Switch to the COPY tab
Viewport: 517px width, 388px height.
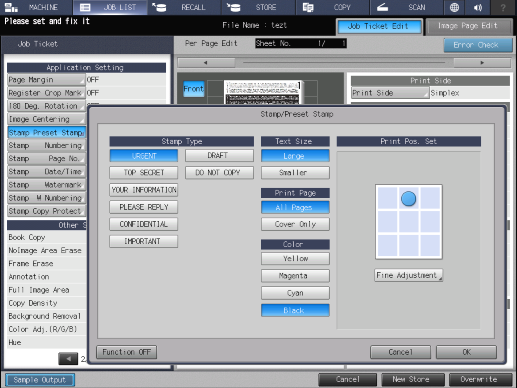(332, 7)
